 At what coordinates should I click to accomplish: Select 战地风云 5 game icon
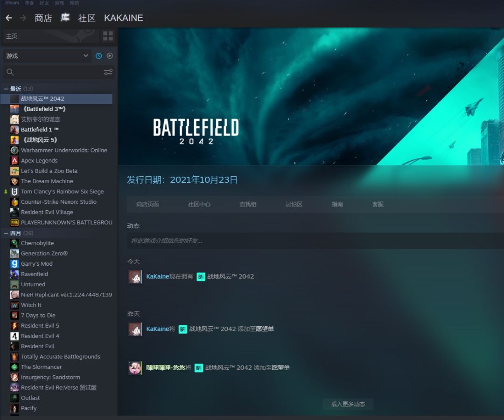[x=14, y=140]
